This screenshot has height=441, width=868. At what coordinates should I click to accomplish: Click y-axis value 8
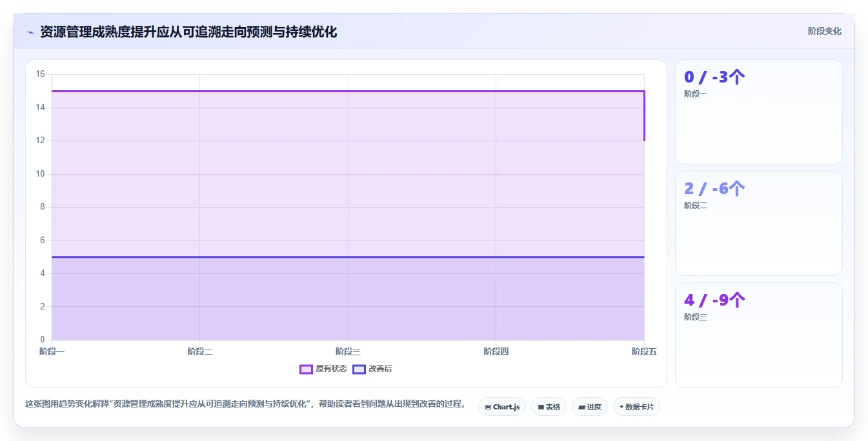tap(42, 207)
